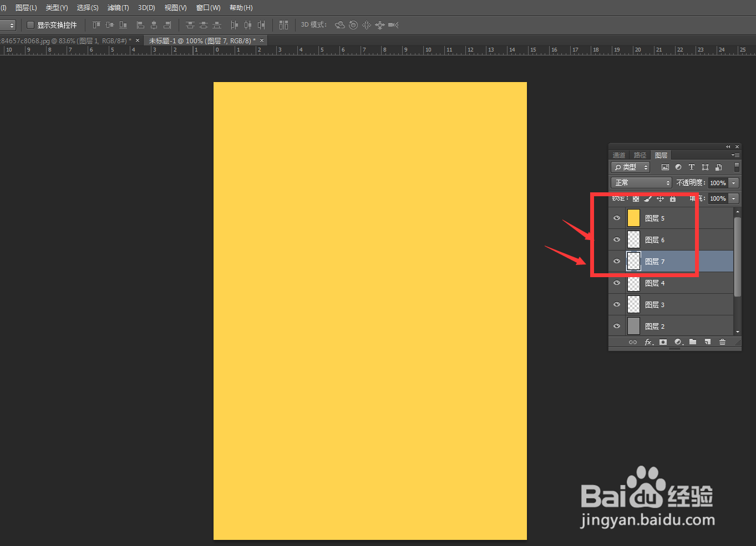Click the auto-align layers icon
The image size is (756, 546).
pyautogui.click(x=283, y=25)
